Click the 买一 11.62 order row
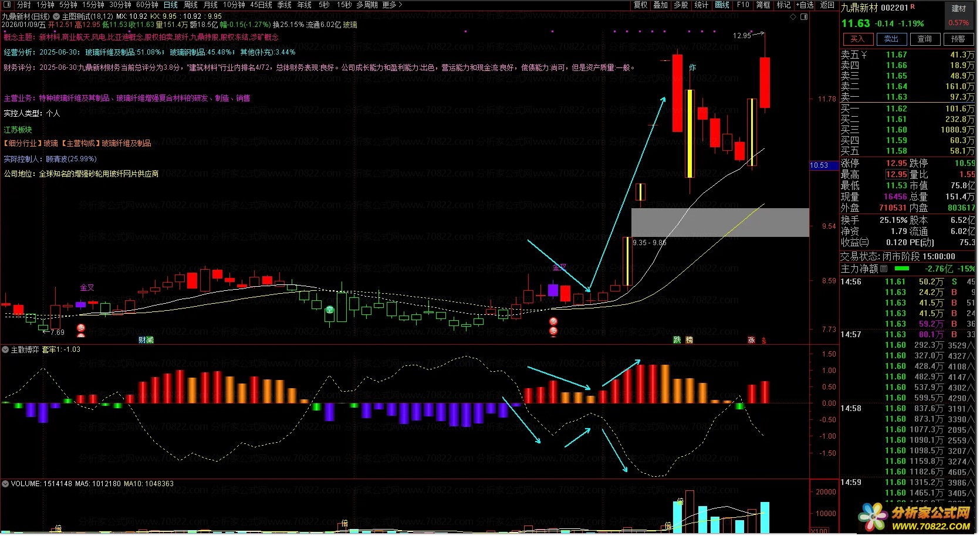Image resolution: width=980 pixels, height=536 pixels. pos(907,108)
